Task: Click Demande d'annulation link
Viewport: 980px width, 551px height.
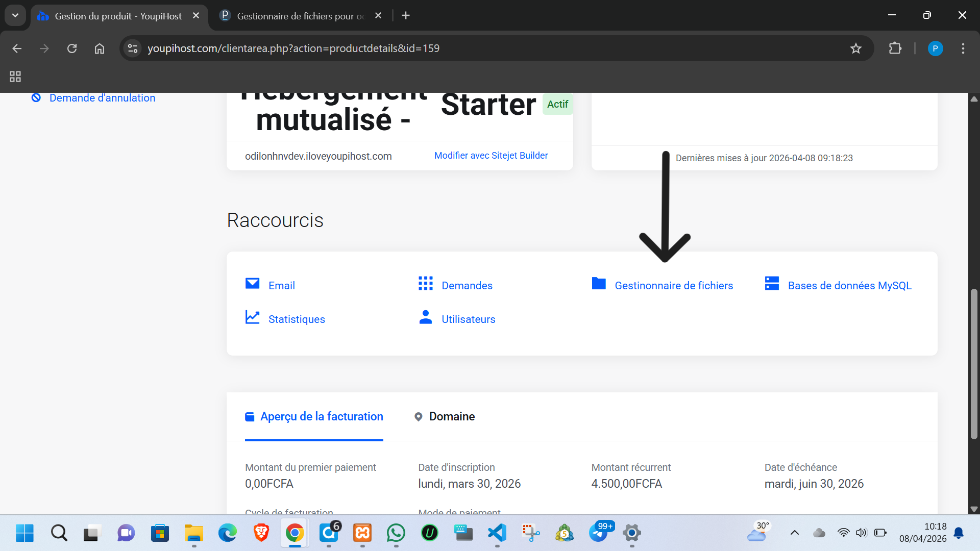Action: tap(102, 98)
